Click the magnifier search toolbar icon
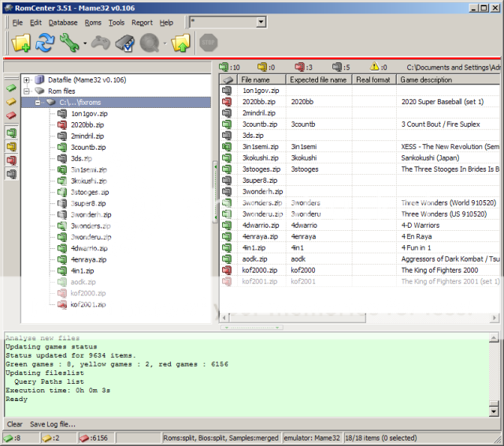 (150, 44)
